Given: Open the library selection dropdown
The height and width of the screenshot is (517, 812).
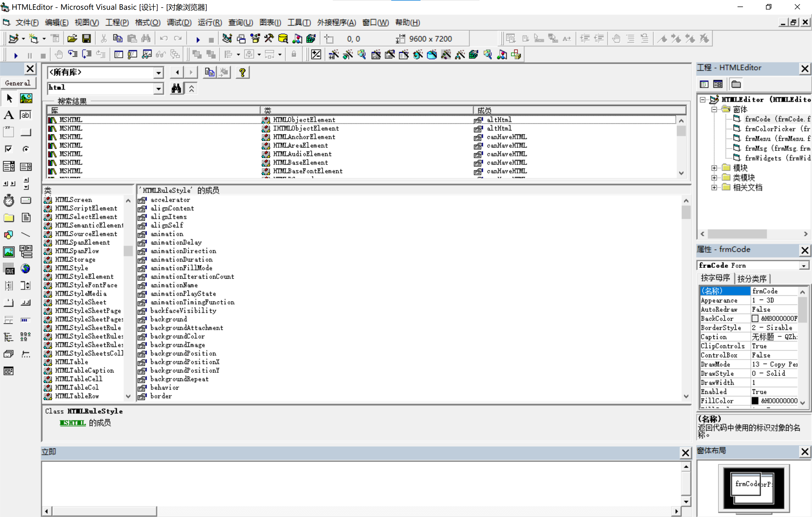Looking at the screenshot, I should pos(158,73).
